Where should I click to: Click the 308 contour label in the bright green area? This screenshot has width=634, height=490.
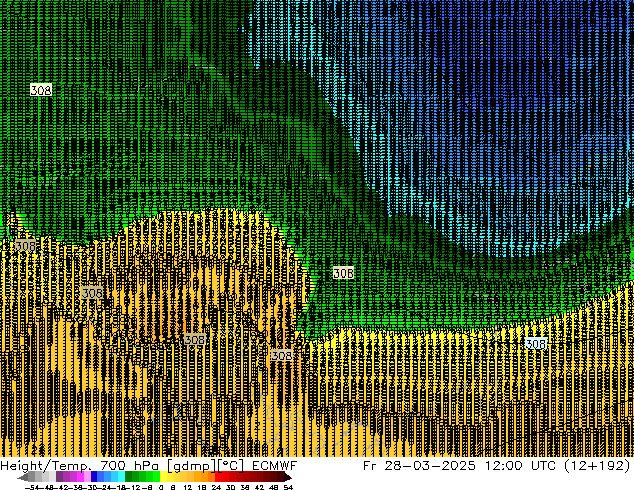click(343, 273)
